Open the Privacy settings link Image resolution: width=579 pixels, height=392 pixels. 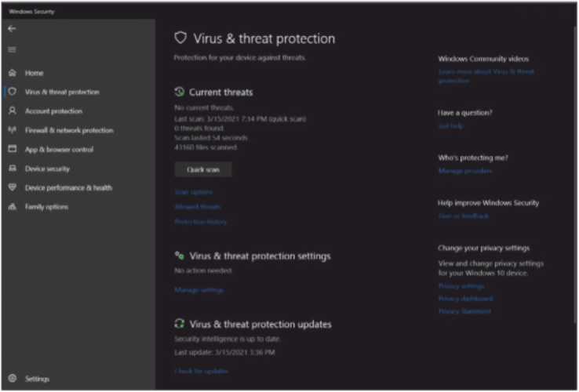461,286
